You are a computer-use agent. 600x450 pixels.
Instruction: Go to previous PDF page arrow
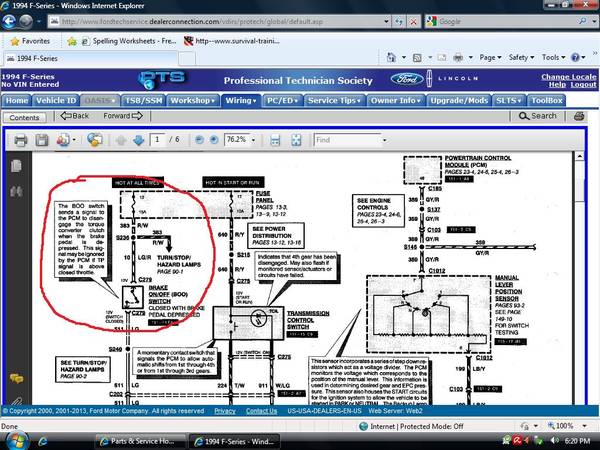point(121,140)
